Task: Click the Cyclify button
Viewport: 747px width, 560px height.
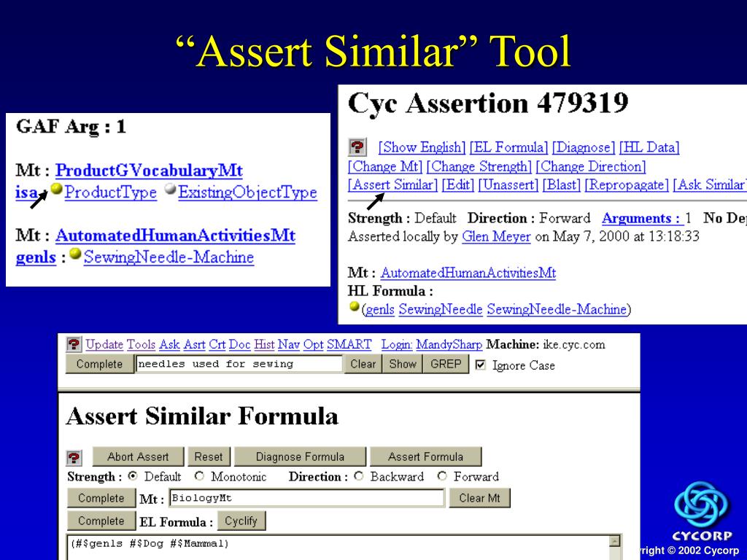Action: [x=241, y=521]
